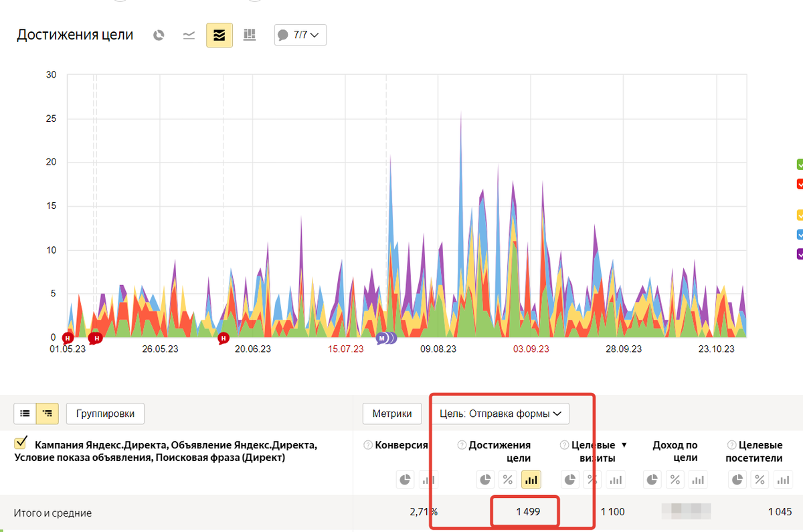This screenshot has width=803, height=532.
Task: Switch table to flat list view
Action: point(25,414)
